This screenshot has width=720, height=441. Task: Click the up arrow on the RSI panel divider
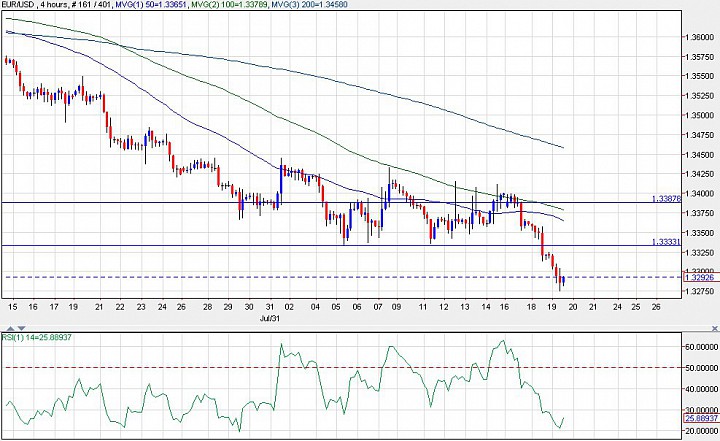pos(12,328)
